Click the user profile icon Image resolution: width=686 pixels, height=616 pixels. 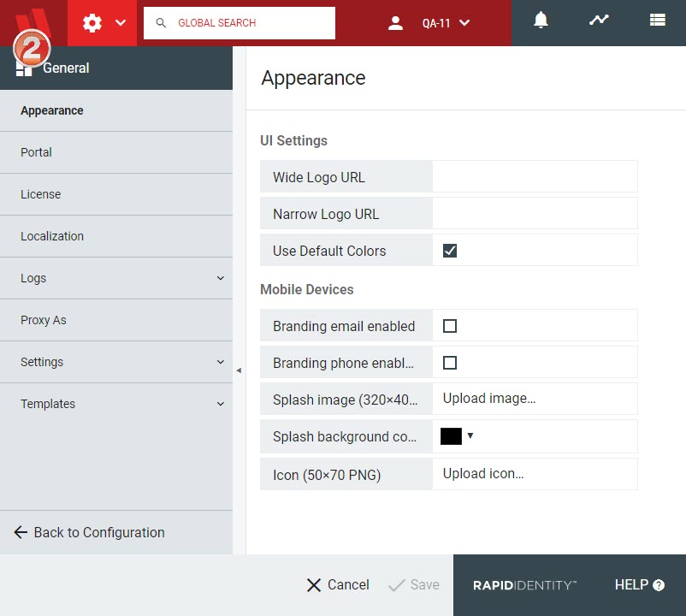coord(395,23)
